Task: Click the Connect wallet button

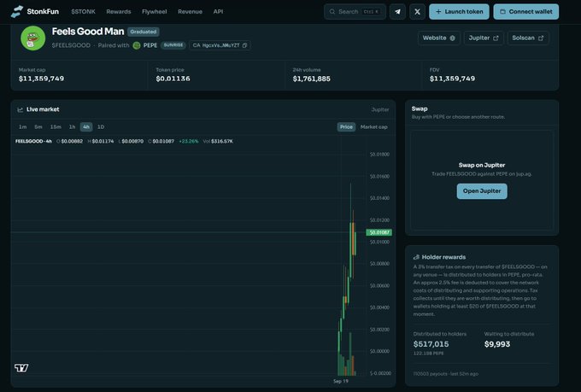Action: (526, 12)
